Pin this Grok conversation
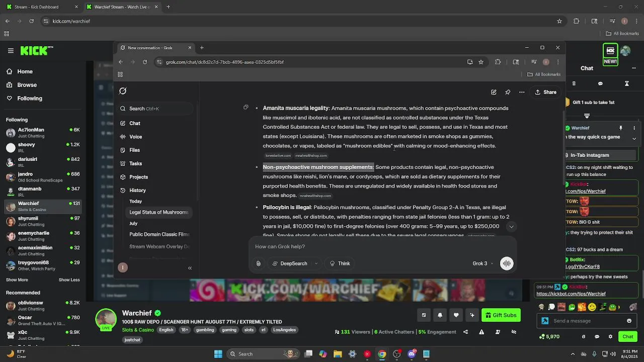644x362 pixels. [508, 92]
